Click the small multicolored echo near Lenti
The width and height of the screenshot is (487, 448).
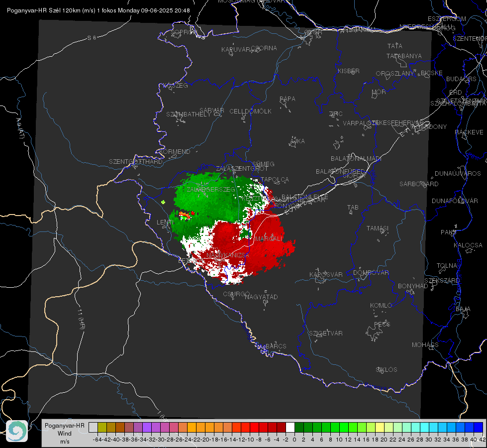point(186,215)
